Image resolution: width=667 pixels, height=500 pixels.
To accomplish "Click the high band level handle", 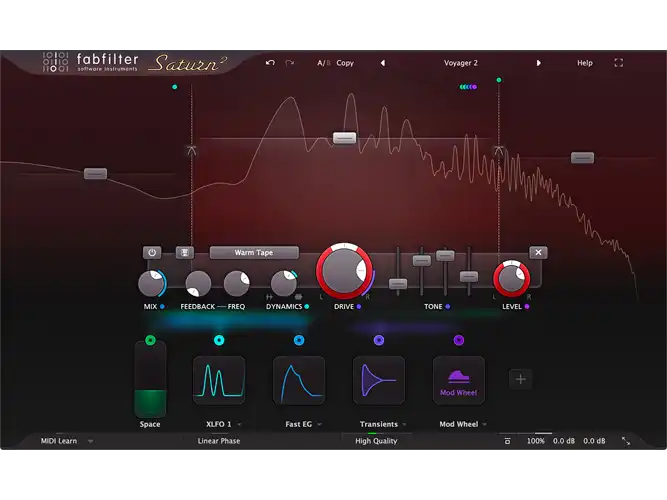I will click(x=582, y=158).
